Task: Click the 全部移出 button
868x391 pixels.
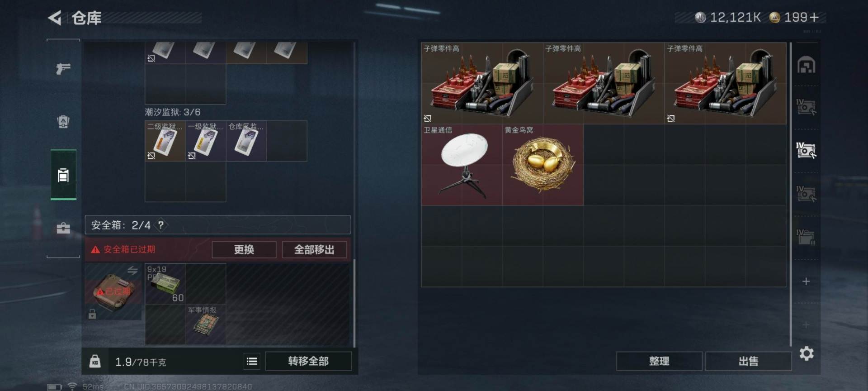Action: (314, 249)
